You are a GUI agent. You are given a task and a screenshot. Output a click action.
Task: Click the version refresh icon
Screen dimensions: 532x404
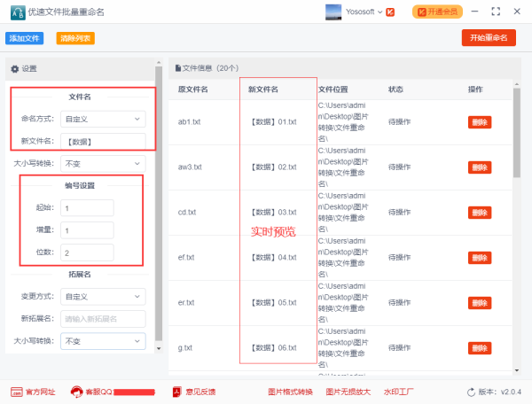click(x=471, y=392)
